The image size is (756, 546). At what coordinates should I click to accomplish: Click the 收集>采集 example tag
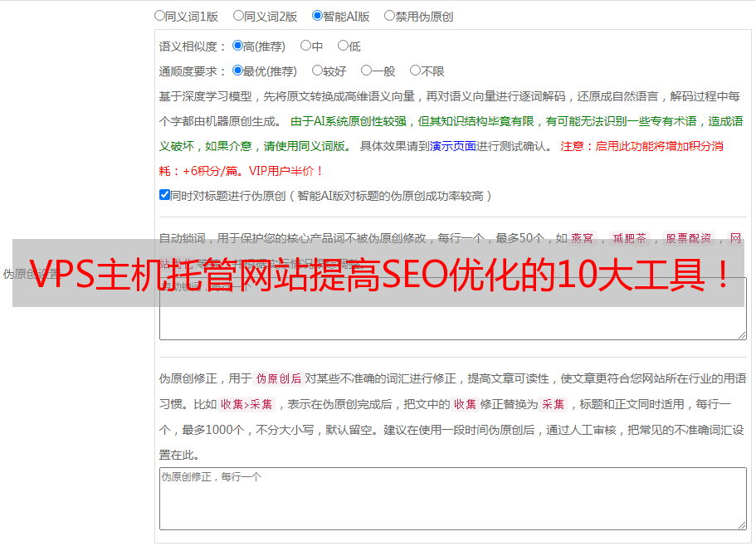tap(246, 404)
